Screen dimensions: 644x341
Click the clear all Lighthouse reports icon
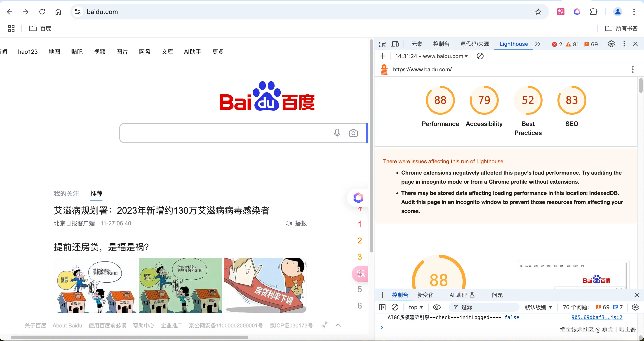click(x=480, y=56)
